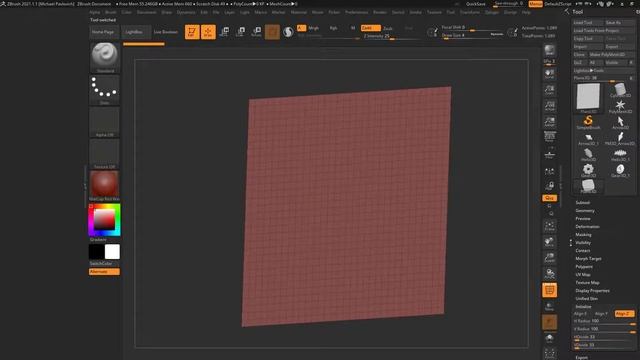
Task: Click Load Tool button
Action: 588,23
